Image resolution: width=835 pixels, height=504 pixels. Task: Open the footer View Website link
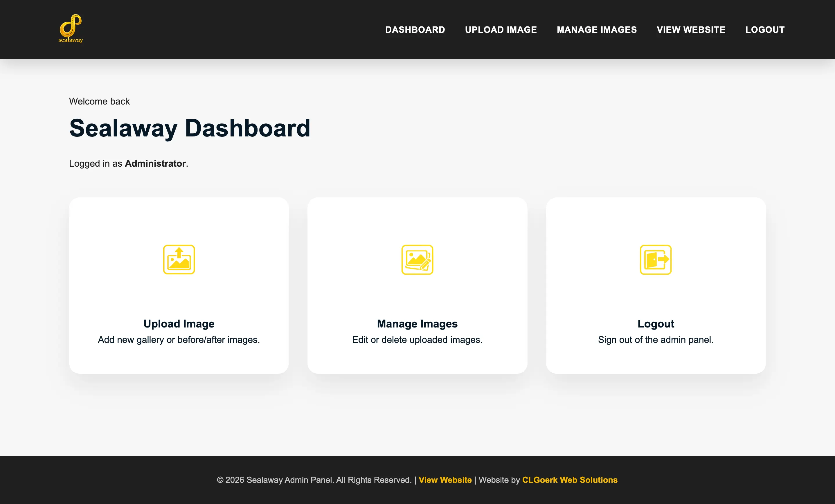click(x=445, y=480)
